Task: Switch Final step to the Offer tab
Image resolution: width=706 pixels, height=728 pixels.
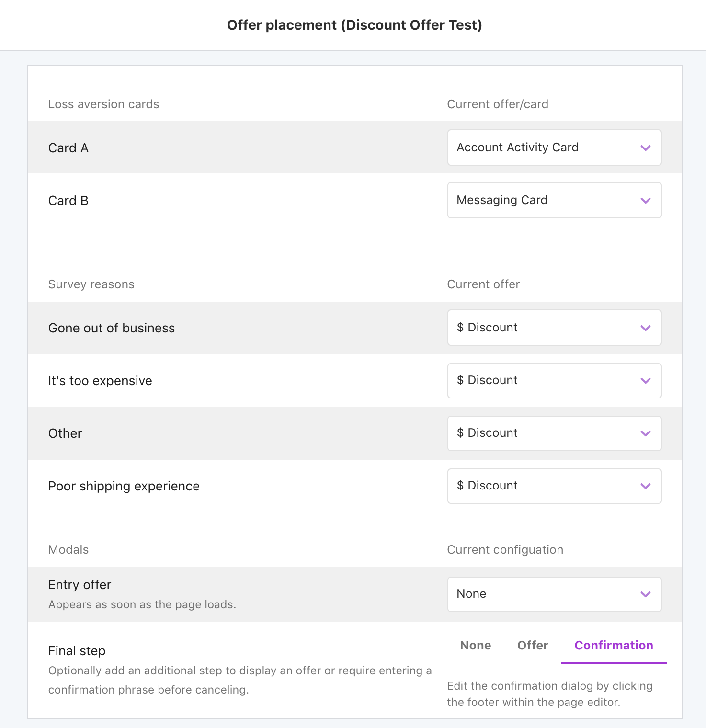Action: pos(533,645)
